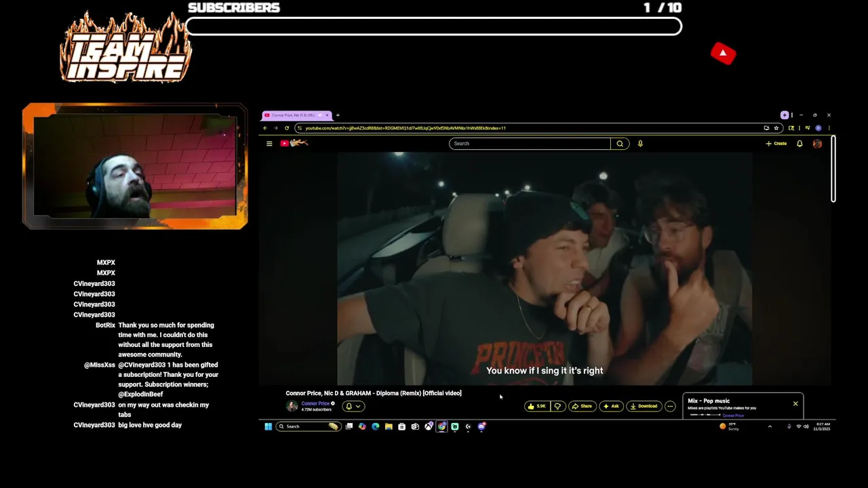Open the Windows Start menu
868x488 pixels.
[268, 426]
